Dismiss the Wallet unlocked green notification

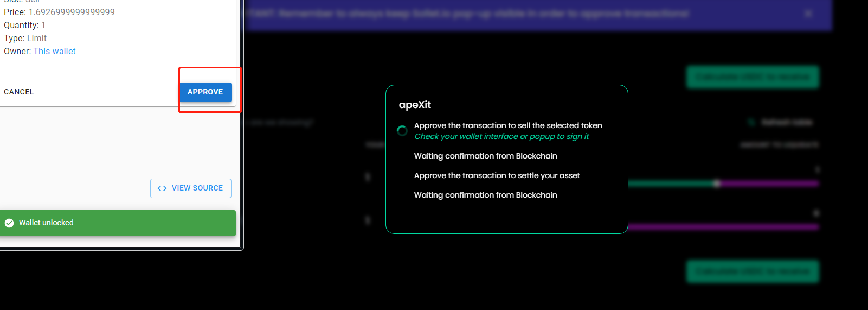[x=118, y=223]
